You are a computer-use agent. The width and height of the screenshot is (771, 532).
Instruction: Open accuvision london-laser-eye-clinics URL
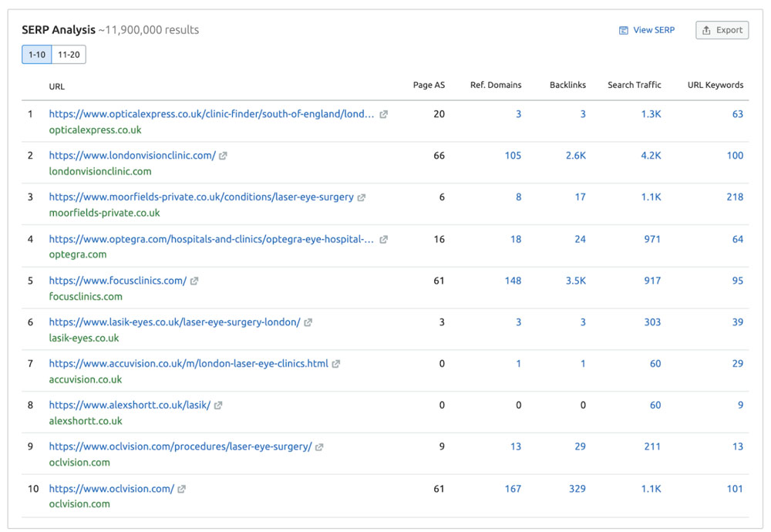pos(188,363)
